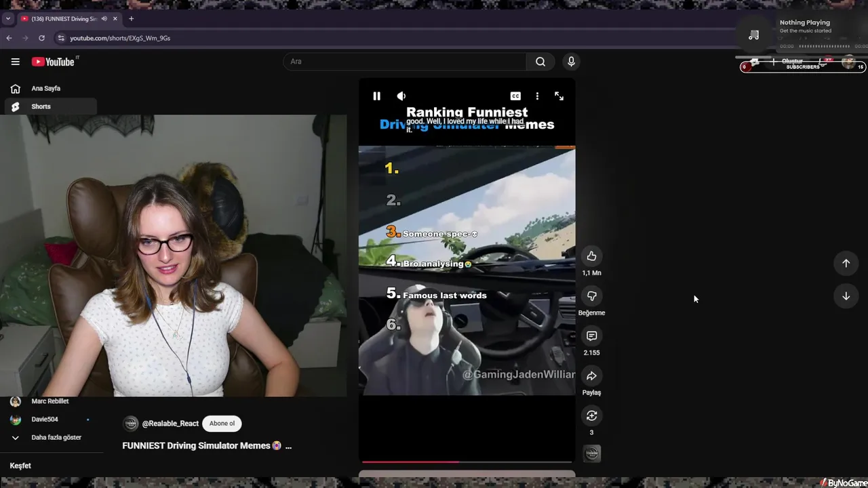
Task: Open the @Realable_React channel link
Action: 170,424
